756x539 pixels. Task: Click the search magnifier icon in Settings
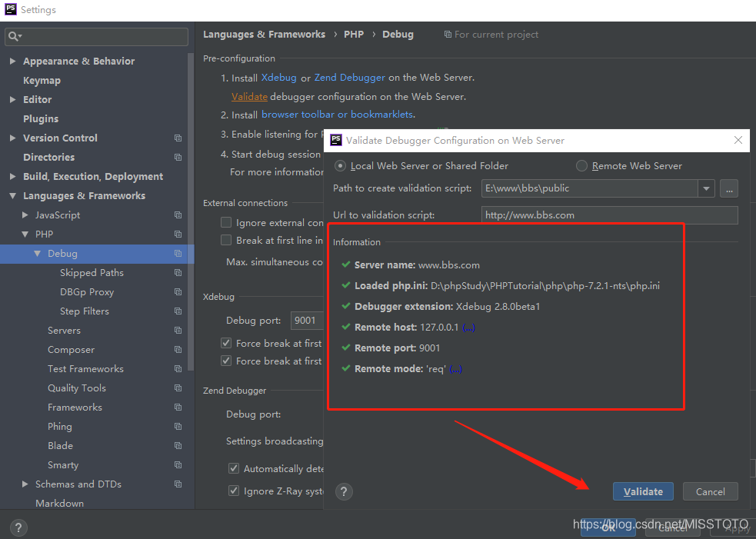tap(13, 36)
